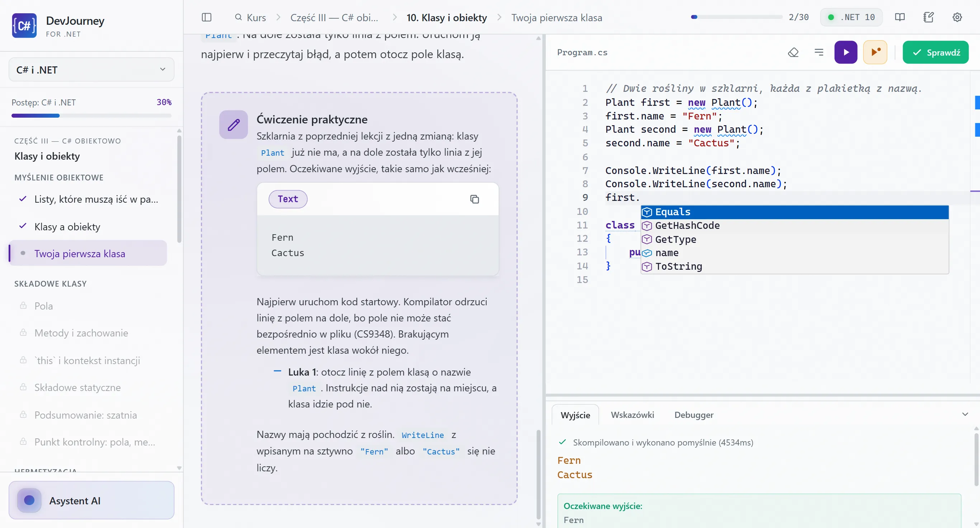Copy the expected output text block
The width and height of the screenshot is (980, 528).
click(x=475, y=199)
